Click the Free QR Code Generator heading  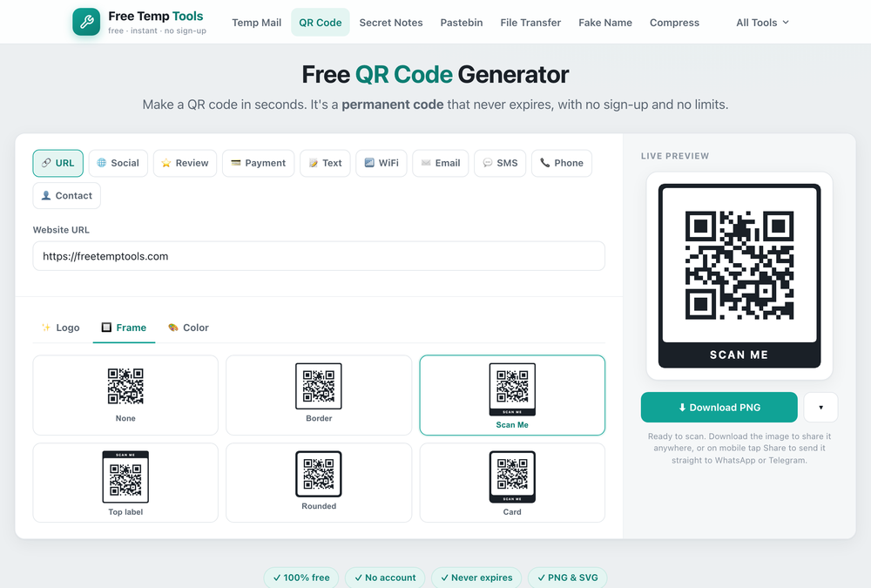tap(435, 74)
